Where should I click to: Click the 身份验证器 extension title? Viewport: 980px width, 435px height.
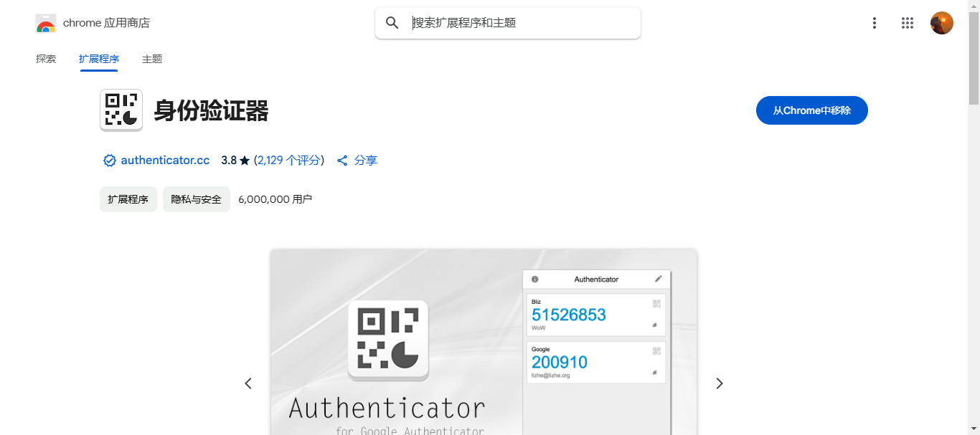[x=211, y=111]
